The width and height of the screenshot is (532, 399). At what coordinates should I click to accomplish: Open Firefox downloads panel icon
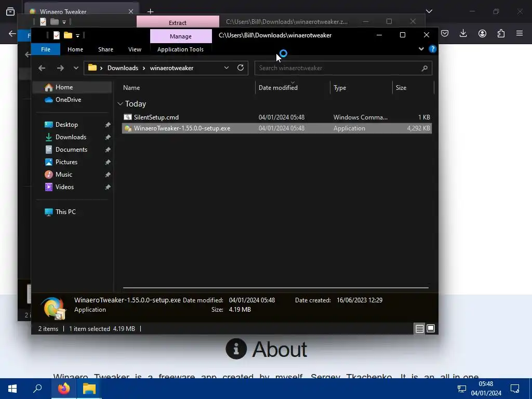click(463, 33)
